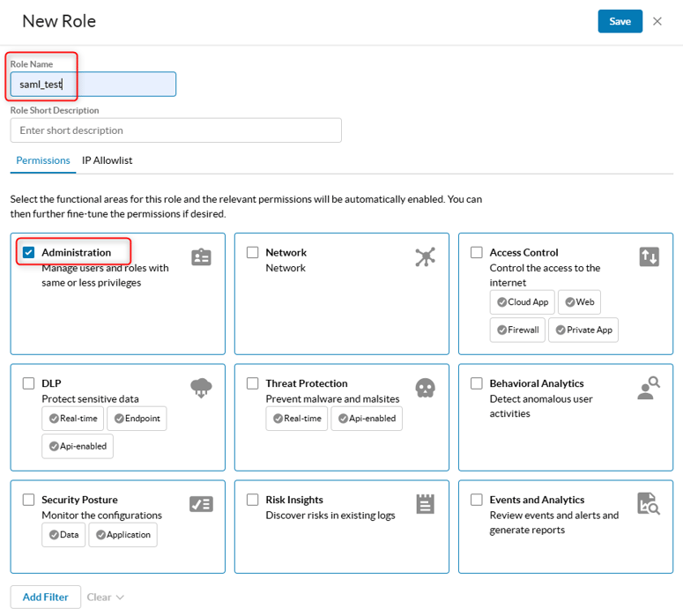Expand the Clear dropdown arrow
Screen dimensions: 683x616
[120, 597]
